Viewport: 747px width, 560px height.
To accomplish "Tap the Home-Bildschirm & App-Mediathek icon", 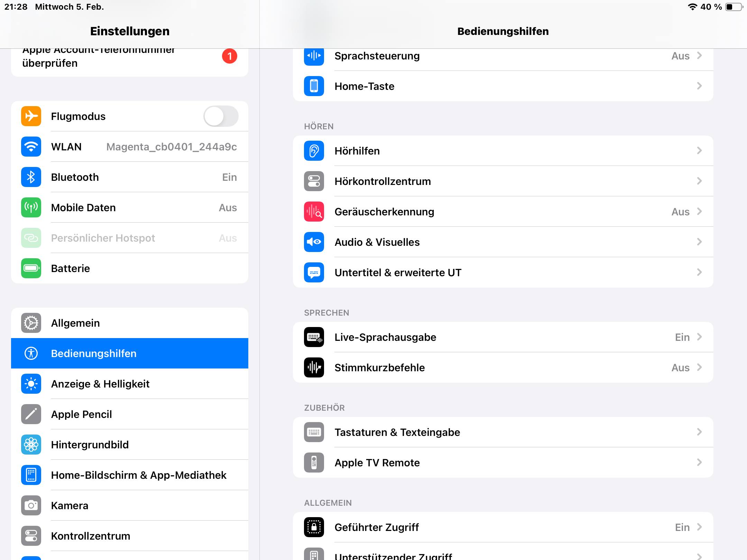I will 31,475.
